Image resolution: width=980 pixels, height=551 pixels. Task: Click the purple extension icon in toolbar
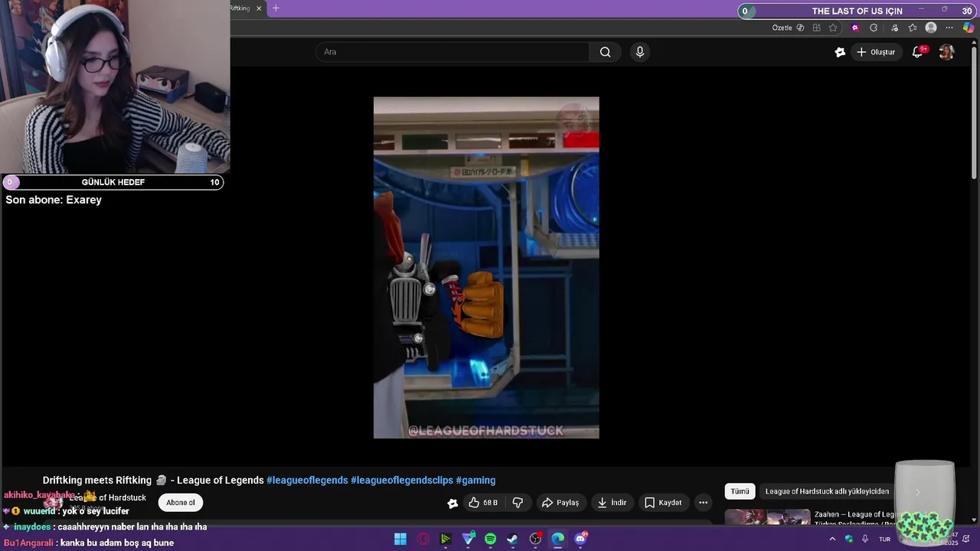[855, 28]
